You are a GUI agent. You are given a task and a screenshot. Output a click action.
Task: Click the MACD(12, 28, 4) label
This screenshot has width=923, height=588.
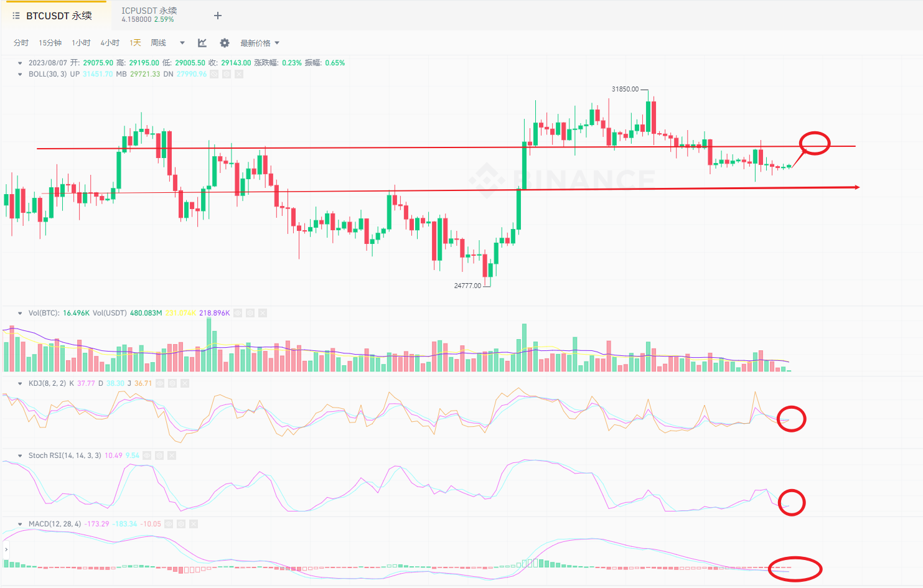(55, 524)
